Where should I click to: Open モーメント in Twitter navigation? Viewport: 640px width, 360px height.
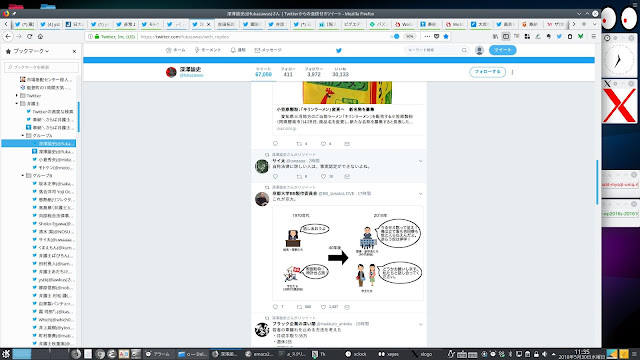[x=208, y=50]
